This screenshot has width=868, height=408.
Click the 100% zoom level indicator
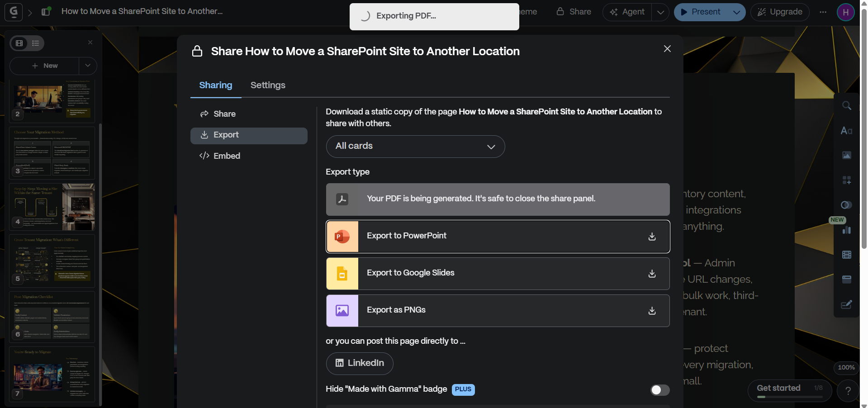(846, 368)
